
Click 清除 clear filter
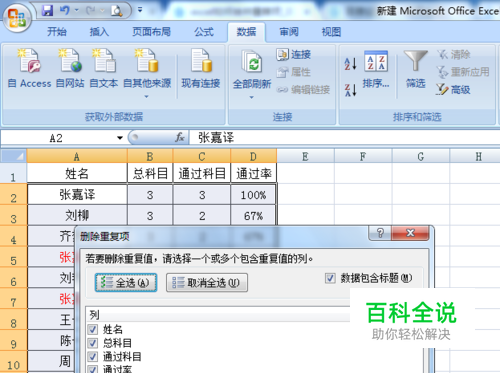click(454, 54)
